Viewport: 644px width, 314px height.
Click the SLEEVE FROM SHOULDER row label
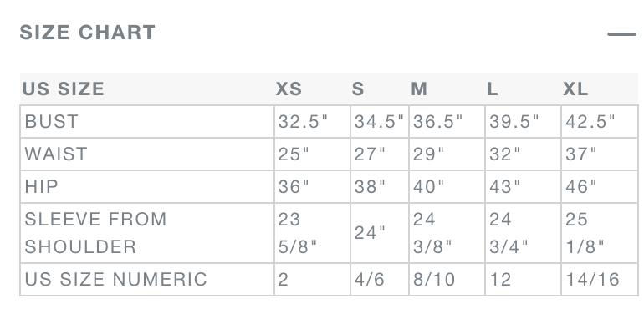[95, 233]
